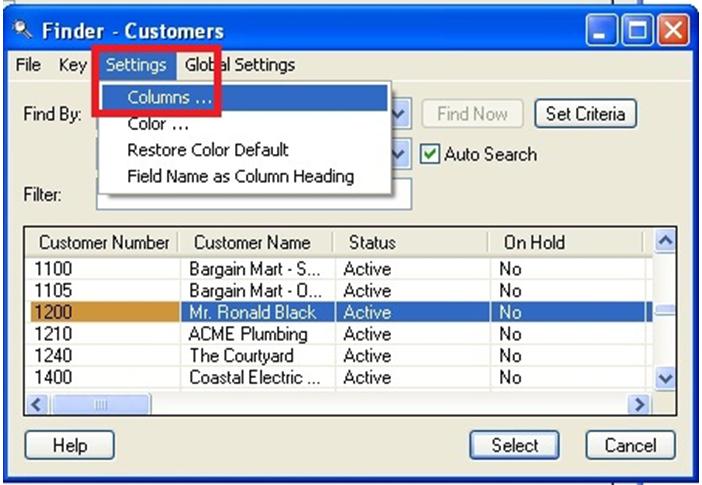Click ACME Plumbing name cell
The width and height of the screenshot is (702, 485).
pos(257,334)
